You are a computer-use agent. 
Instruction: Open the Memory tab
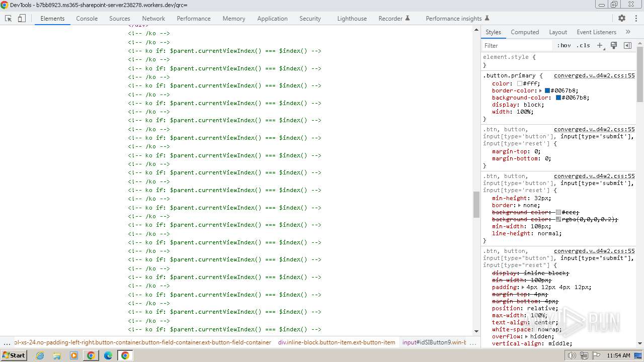click(x=234, y=18)
